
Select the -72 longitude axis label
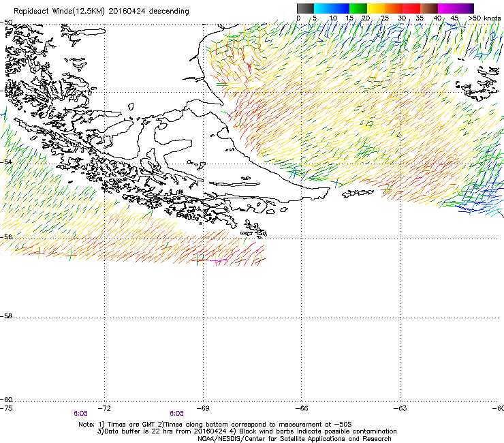click(x=104, y=408)
